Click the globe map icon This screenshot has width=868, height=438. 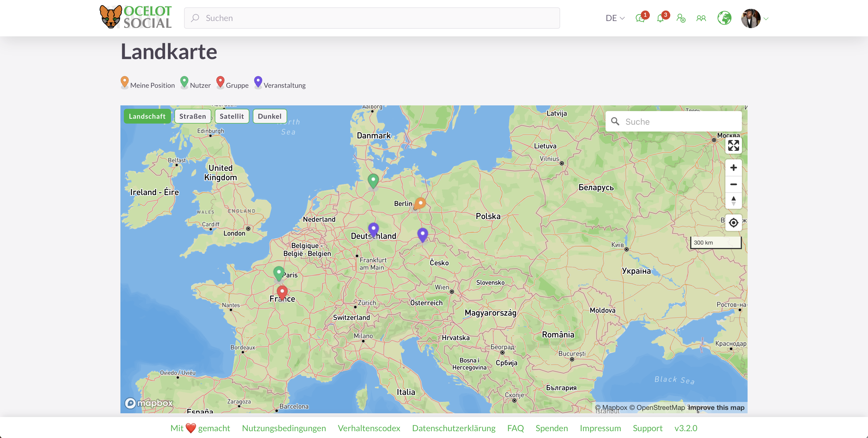724,18
